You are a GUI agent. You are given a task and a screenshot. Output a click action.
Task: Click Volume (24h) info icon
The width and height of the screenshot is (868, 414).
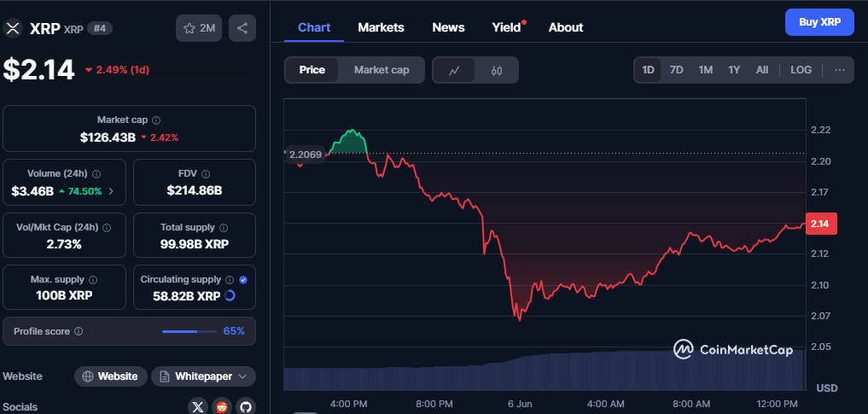(96, 174)
